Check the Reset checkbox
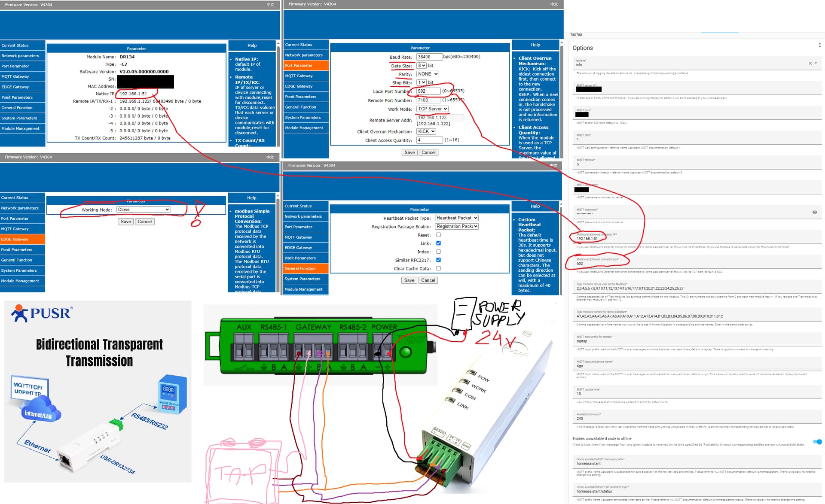This screenshot has height=504, width=825. coord(438,235)
